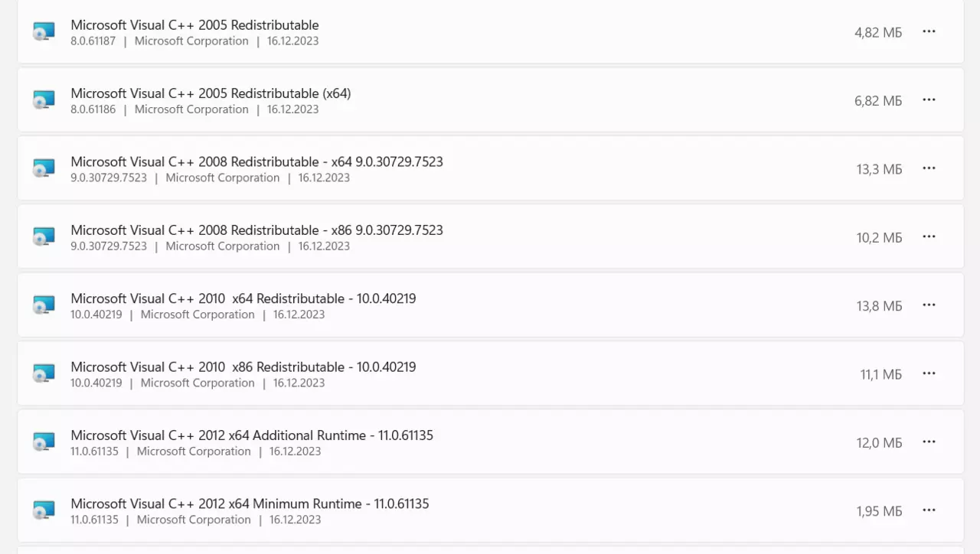Open more menu for Visual C++ 2010 x86
Viewport: 980px width, 554px height.
[929, 373]
